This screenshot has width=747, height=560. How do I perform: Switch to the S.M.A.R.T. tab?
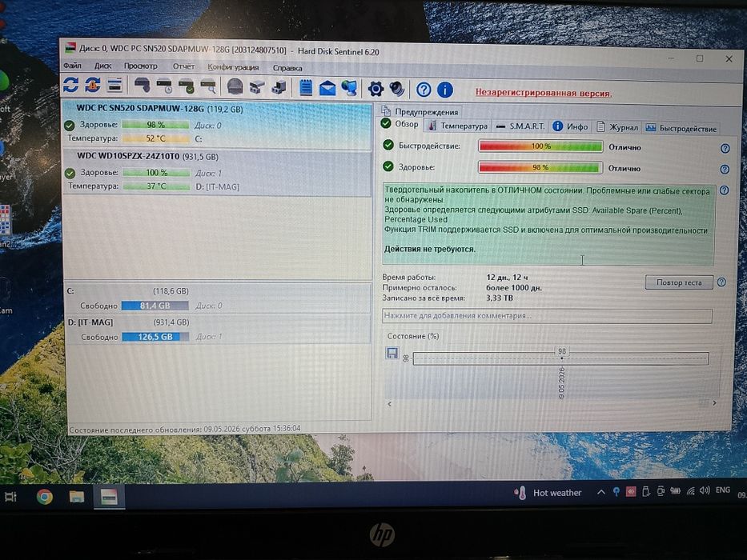(520, 126)
